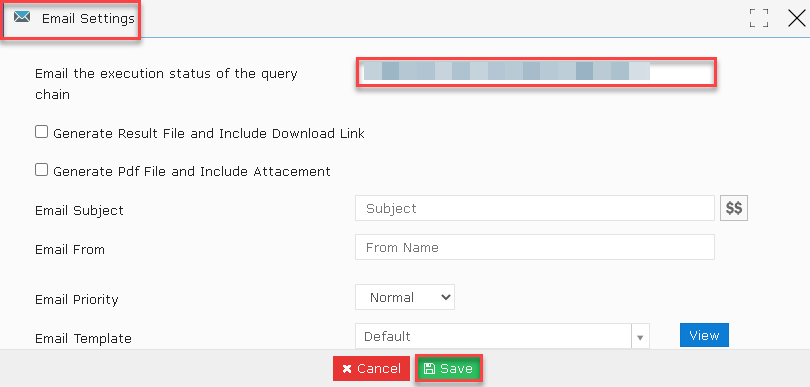
Task: Insert a variable using the $$ button
Action: point(734,208)
